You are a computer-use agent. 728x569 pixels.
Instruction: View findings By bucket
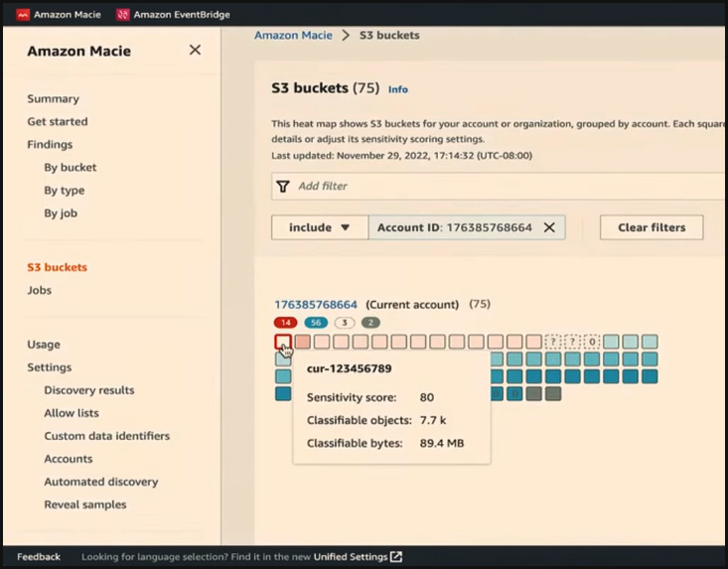(71, 167)
